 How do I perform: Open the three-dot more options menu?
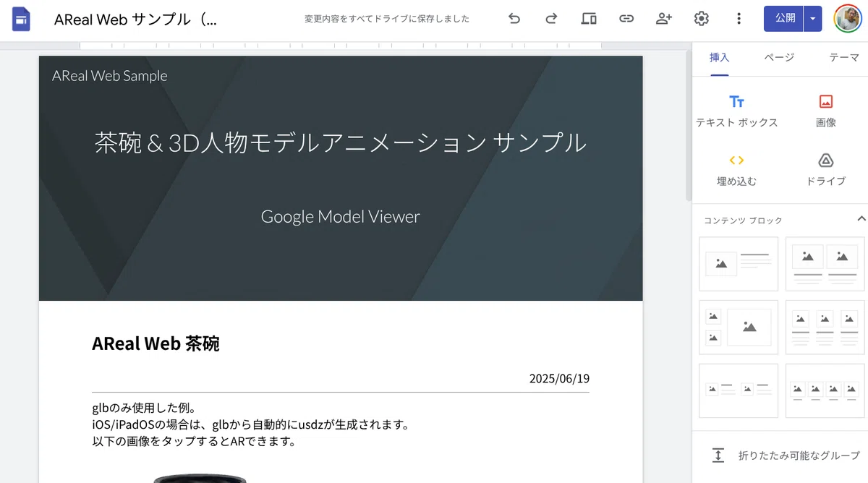(x=739, y=19)
